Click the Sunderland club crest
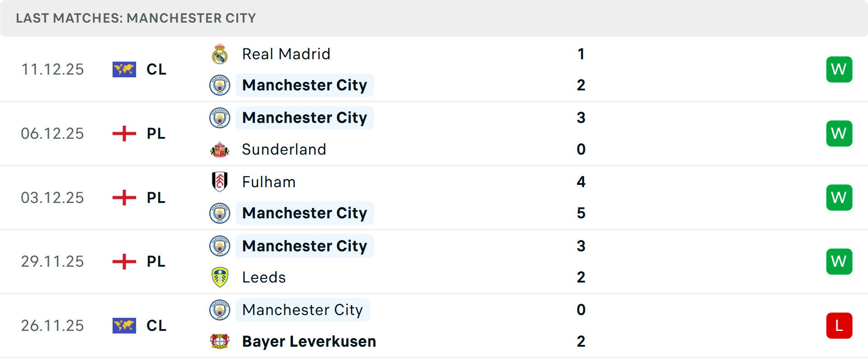868x358 pixels. 220,150
